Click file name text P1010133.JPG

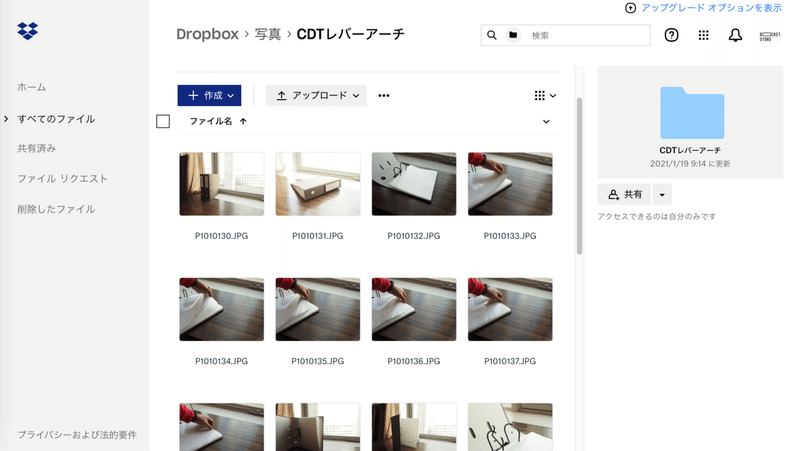point(510,236)
